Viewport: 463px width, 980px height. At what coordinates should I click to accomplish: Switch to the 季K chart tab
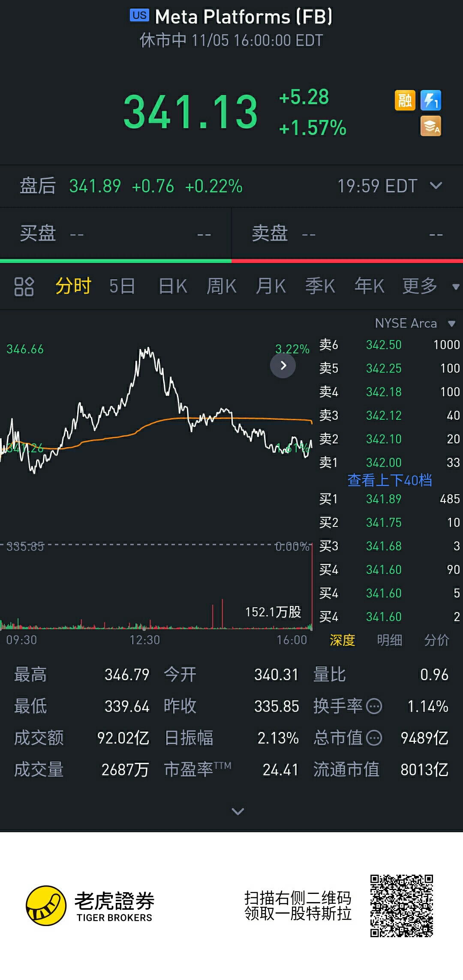point(320,286)
